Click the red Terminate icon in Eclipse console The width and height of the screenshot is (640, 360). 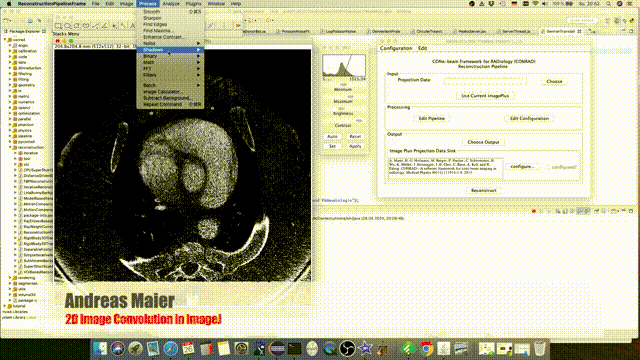click(533, 211)
